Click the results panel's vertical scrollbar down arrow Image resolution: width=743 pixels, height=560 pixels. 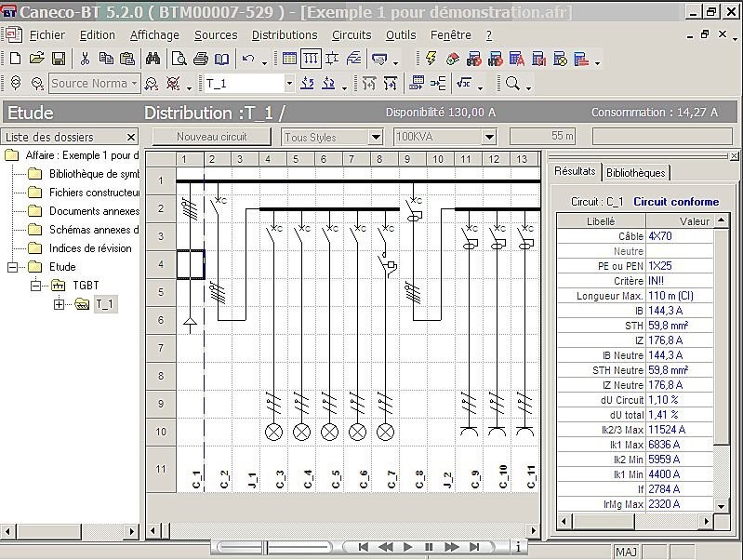(x=721, y=506)
